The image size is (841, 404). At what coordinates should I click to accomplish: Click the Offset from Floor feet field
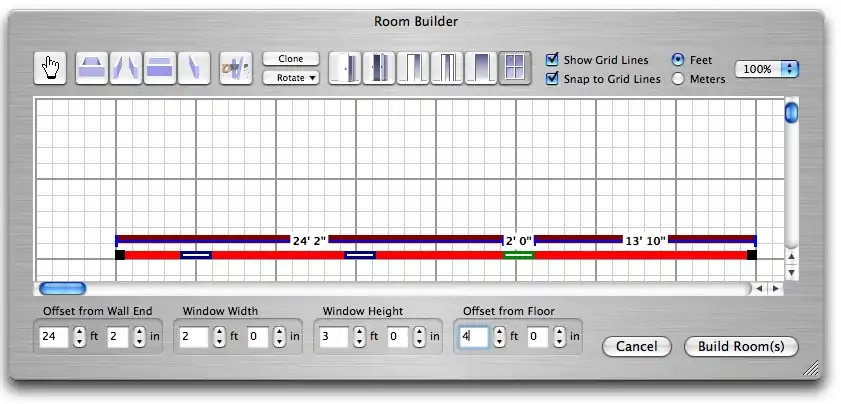(x=473, y=337)
